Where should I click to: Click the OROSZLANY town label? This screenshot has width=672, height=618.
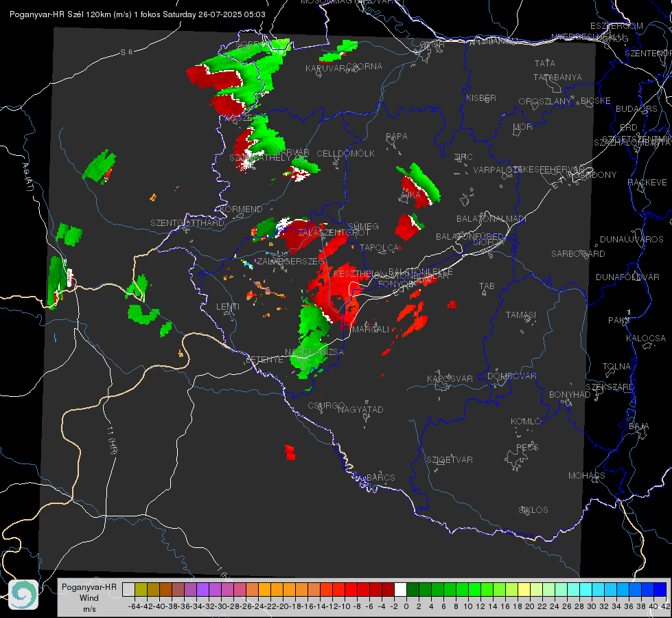[545, 101]
